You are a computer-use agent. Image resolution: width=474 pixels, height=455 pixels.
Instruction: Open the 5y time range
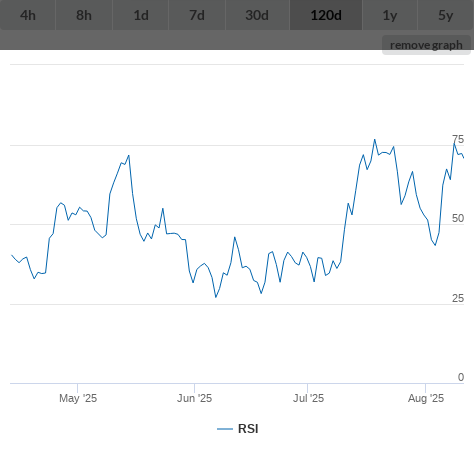tap(446, 15)
